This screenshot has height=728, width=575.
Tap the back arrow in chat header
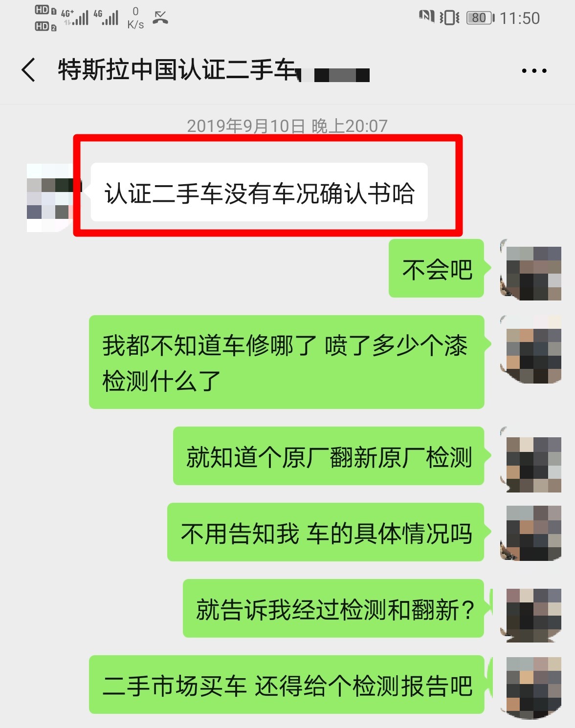point(28,70)
